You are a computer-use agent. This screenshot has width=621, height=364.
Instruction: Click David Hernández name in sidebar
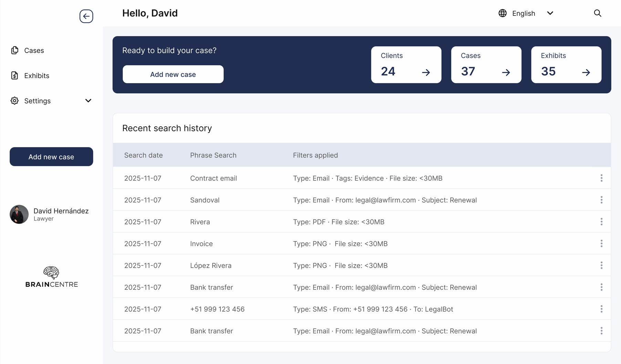[x=61, y=211]
